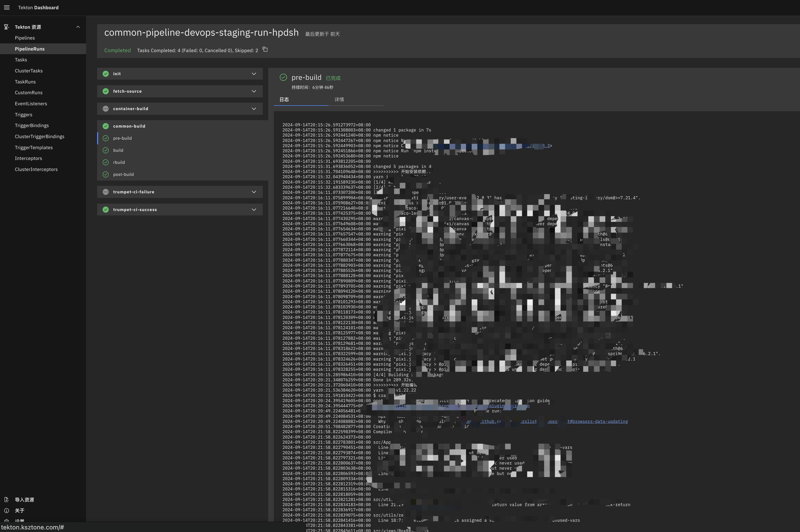Open ClusterTriggerBindings in the sidebar

(43, 136)
